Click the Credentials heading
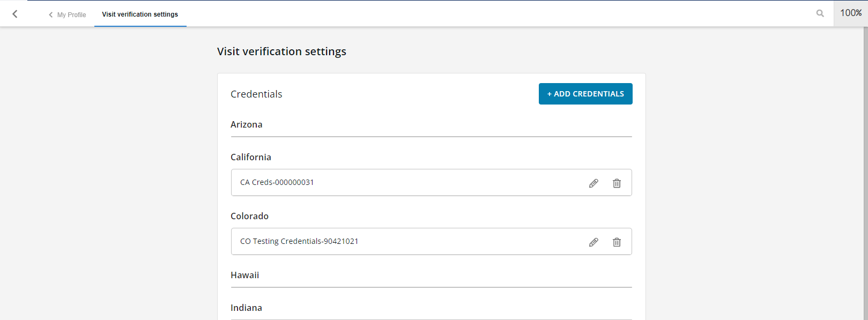Screen dimensions: 868x320 tap(256, 93)
